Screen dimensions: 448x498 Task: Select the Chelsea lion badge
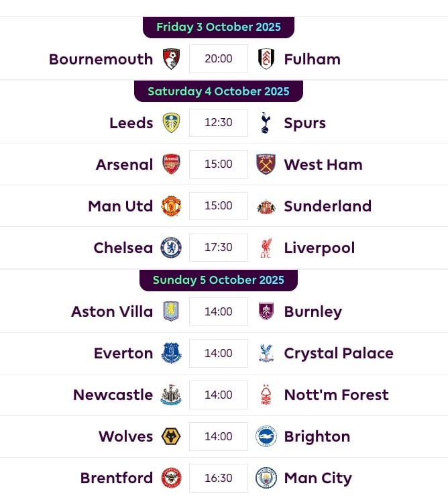(x=171, y=248)
